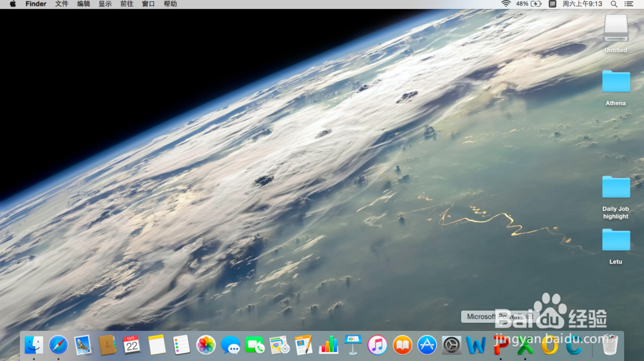Open Finder from the Dock

[x=33, y=344]
